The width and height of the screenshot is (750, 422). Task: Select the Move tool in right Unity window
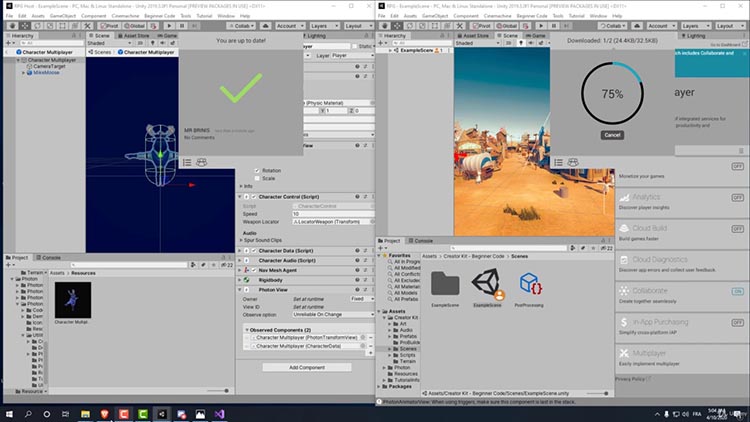[x=397, y=26]
